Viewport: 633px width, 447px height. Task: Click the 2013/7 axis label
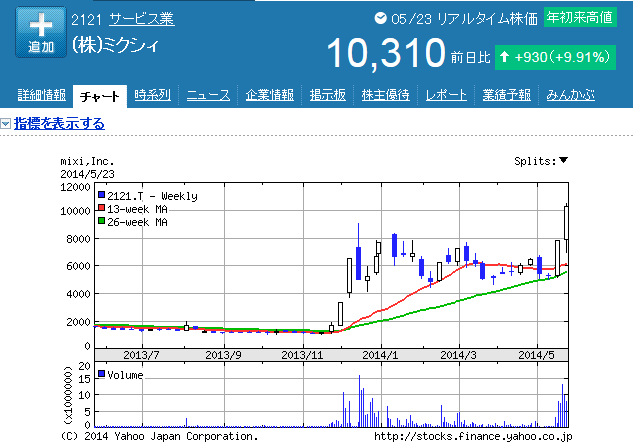(x=141, y=355)
